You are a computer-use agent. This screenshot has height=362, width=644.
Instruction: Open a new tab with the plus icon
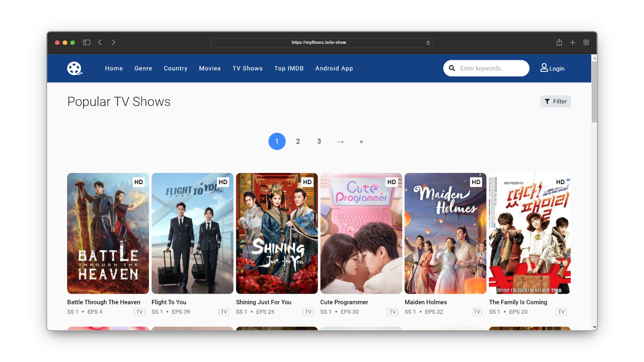click(572, 42)
